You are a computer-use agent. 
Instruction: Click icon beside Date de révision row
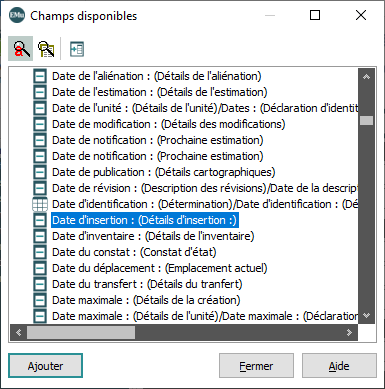pos(40,188)
